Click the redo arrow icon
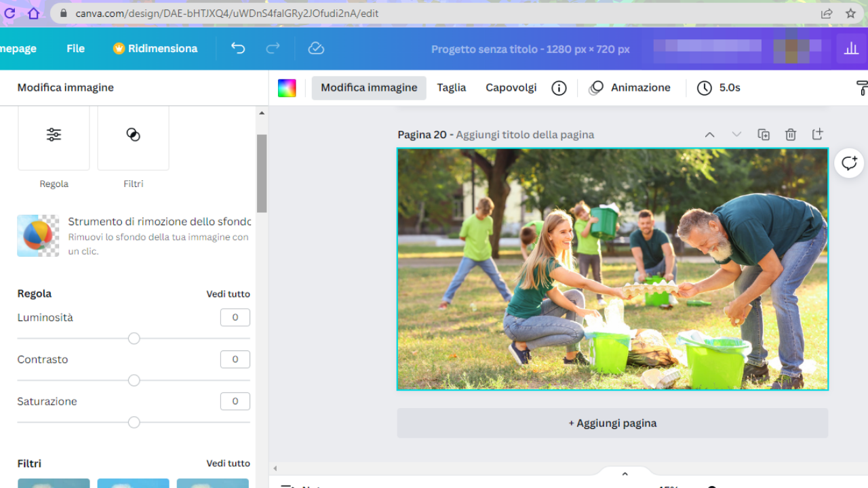The image size is (868, 488). (273, 48)
